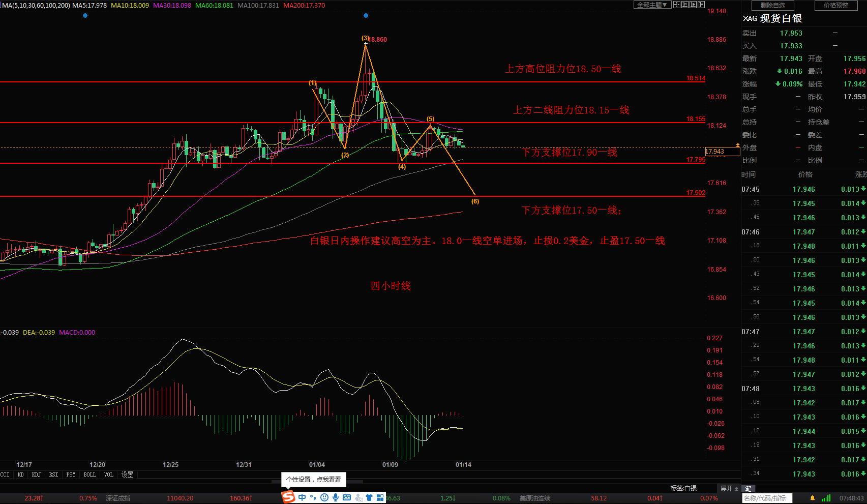Select the 笔 tab in trade list

[749, 489]
